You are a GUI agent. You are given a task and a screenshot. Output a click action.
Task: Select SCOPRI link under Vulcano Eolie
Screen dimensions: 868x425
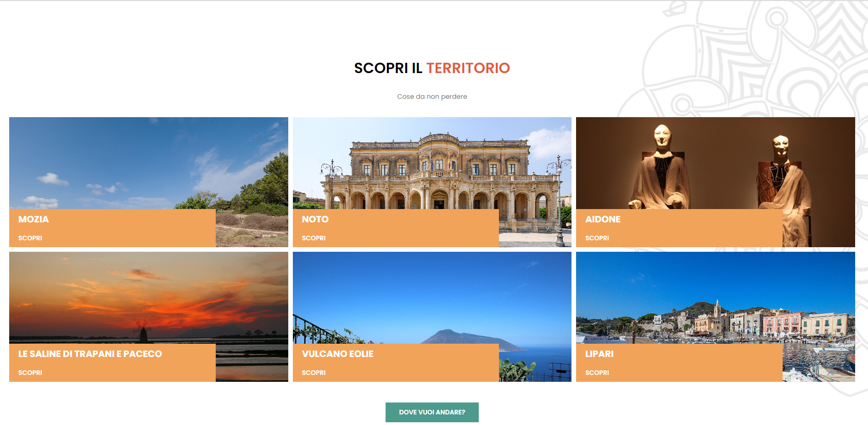314,373
